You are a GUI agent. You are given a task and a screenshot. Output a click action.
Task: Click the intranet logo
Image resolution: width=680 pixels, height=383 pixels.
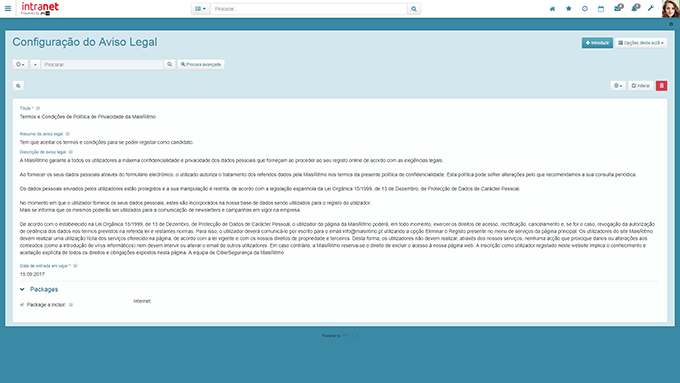pos(39,8)
